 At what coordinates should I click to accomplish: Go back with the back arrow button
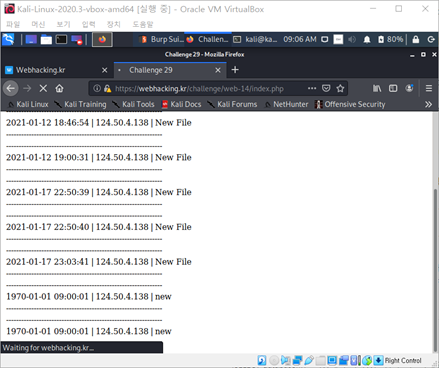[x=11, y=88]
